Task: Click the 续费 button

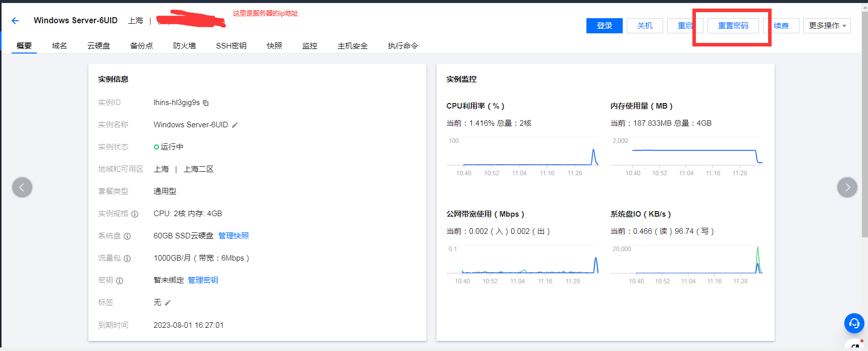Action: 781,26
